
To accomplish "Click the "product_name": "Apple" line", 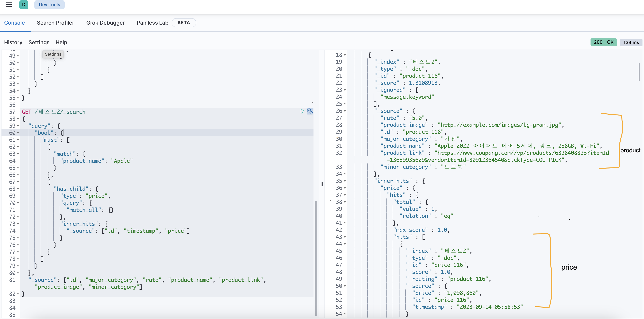I will coord(96,161).
